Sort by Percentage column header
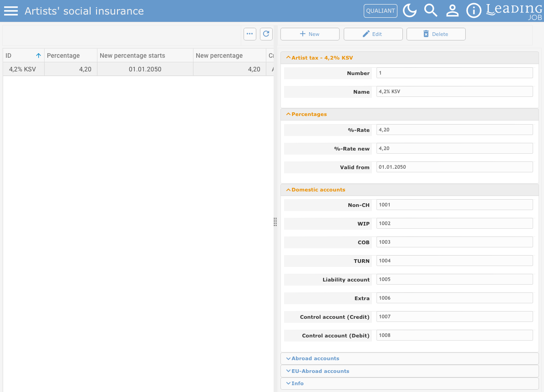Screen dimensions: 544x392 (x=71, y=55)
